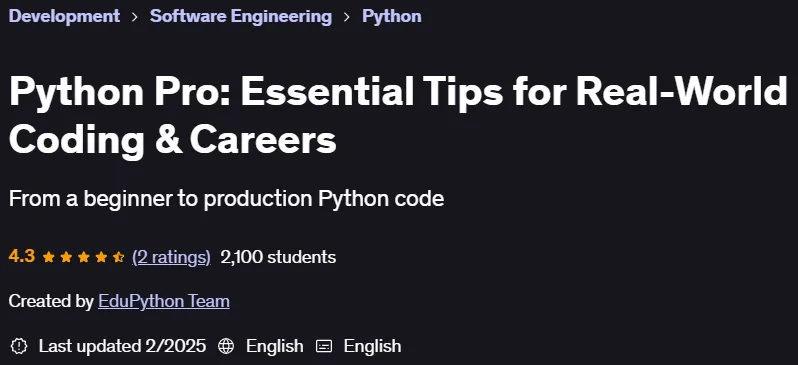Click the last-updated alert badge icon
This screenshot has width=798, height=365.
pos(19,346)
